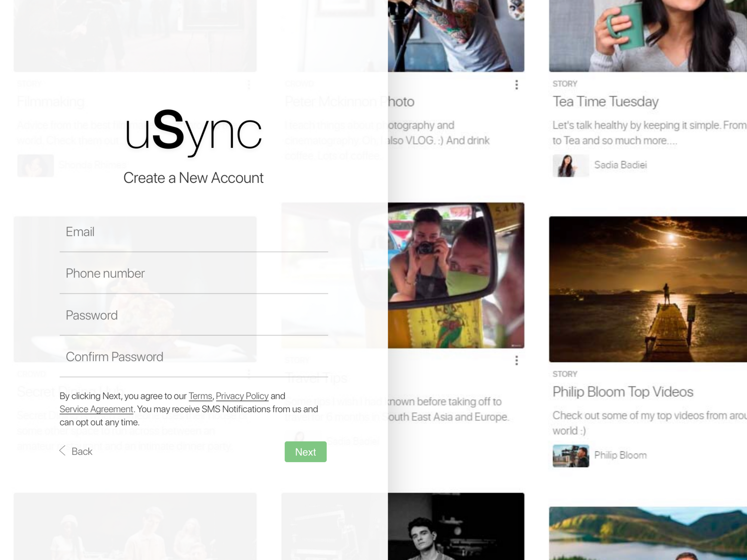Screen dimensions: 747x560
Task: Click the woman with green mug image
Action: coord(648,35)
